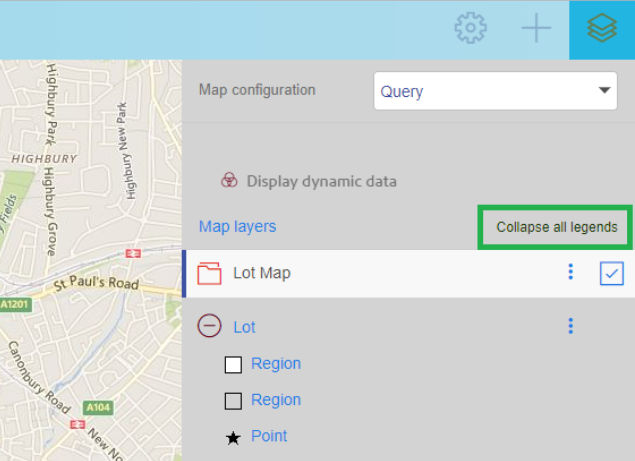Click the A104 road shield on map

coord(98,407)
